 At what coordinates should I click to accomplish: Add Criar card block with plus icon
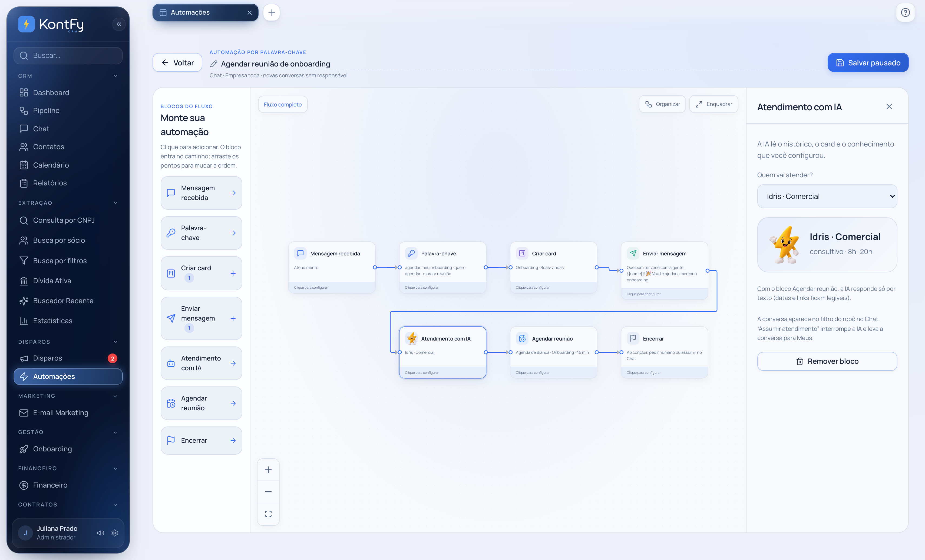click(233, 274)
